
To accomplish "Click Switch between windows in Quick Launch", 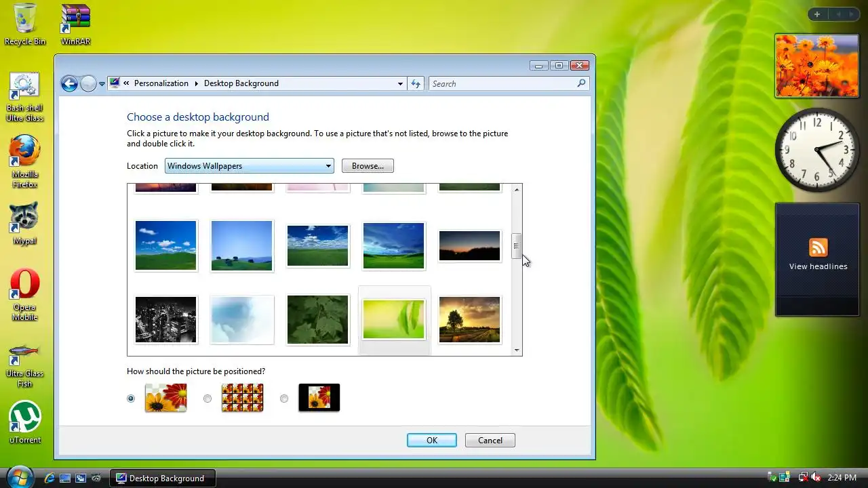I will coord(81,478).
